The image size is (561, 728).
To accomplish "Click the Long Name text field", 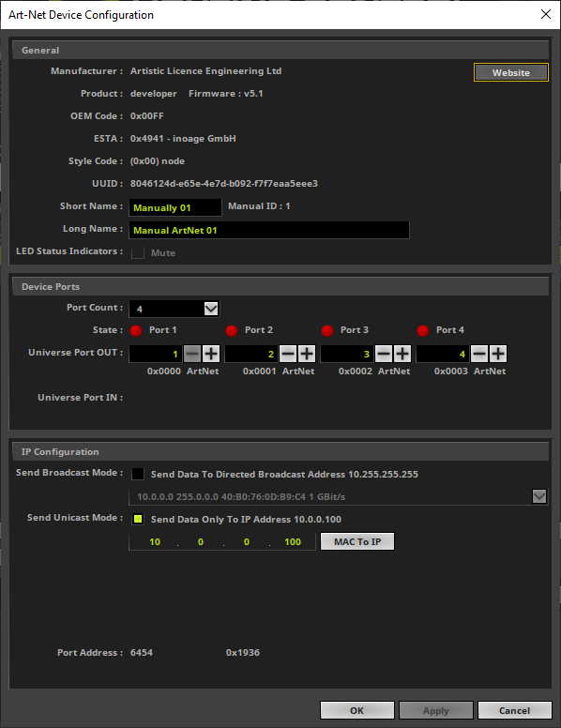I will (269, 230).
